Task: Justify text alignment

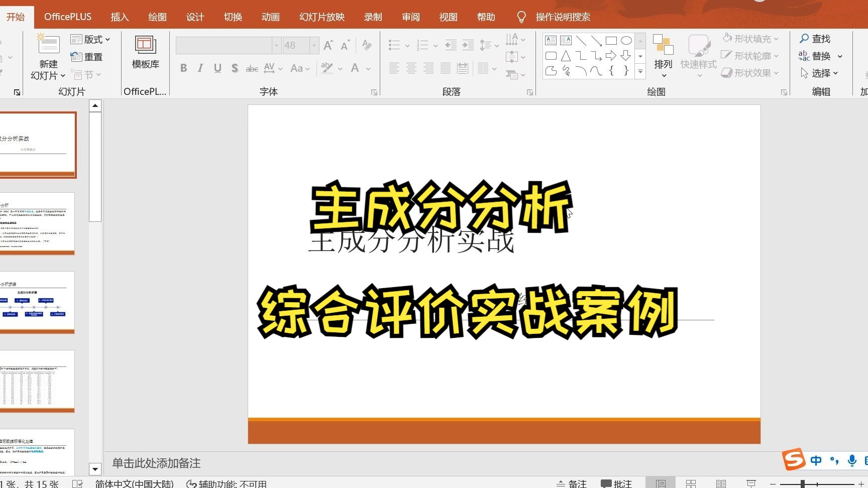Action: pyautogui.click(x=446, y=68)
